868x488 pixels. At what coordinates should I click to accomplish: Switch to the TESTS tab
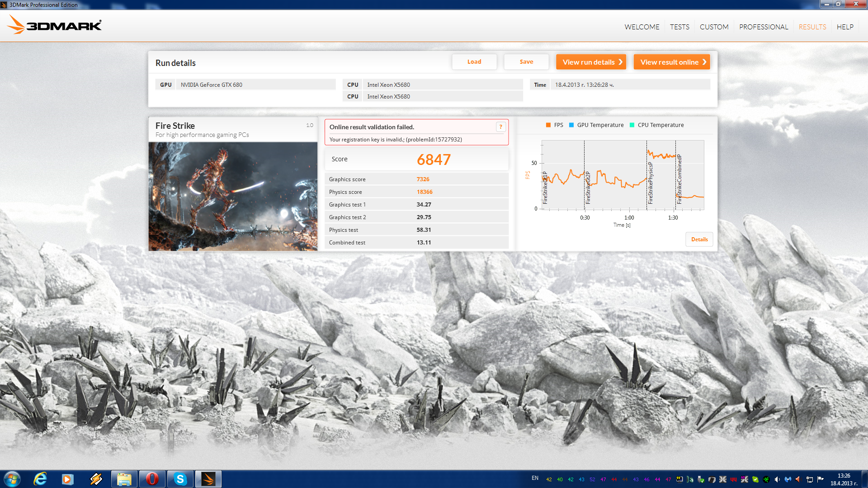coord(679,27)
